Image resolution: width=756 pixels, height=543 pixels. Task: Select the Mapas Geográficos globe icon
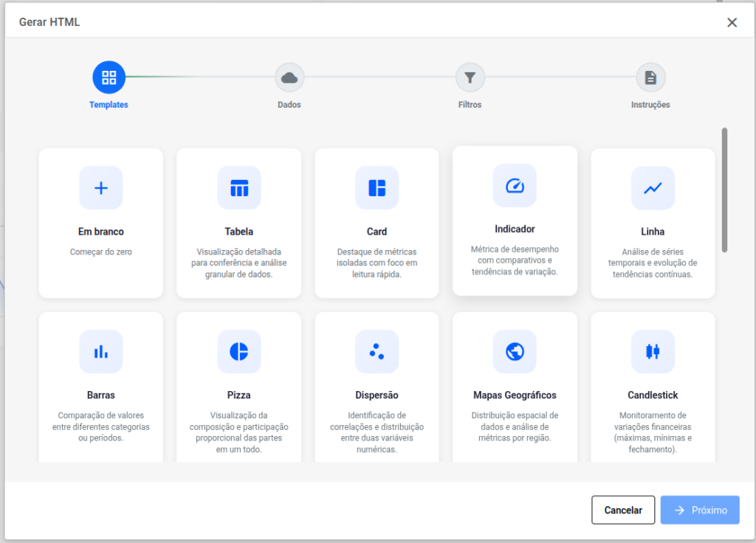coord(515,351)
